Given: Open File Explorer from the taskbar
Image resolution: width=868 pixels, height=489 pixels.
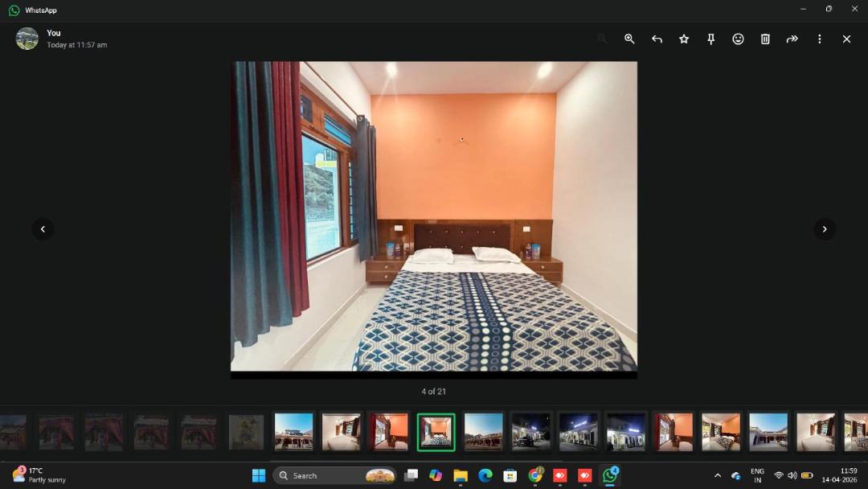Looking at the screenshot, I should [x=460, y=475].
